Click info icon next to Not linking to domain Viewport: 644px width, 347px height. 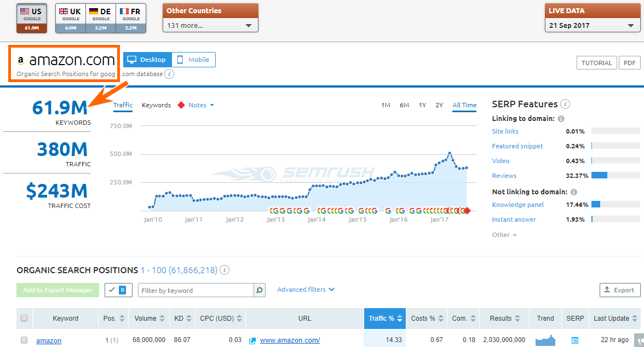point(574,192)
